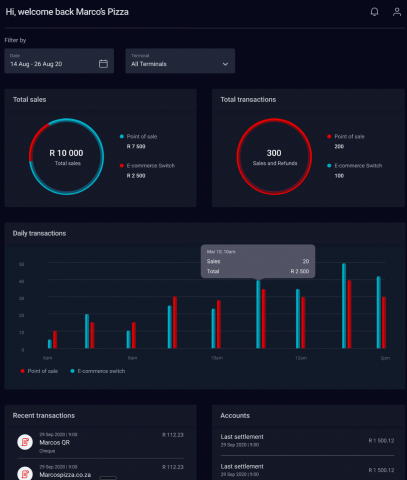Image resolution: width=407 pixels, height=480 pixels.
Task: Click the red bar above the 8am label
Action: click(134, 335)
